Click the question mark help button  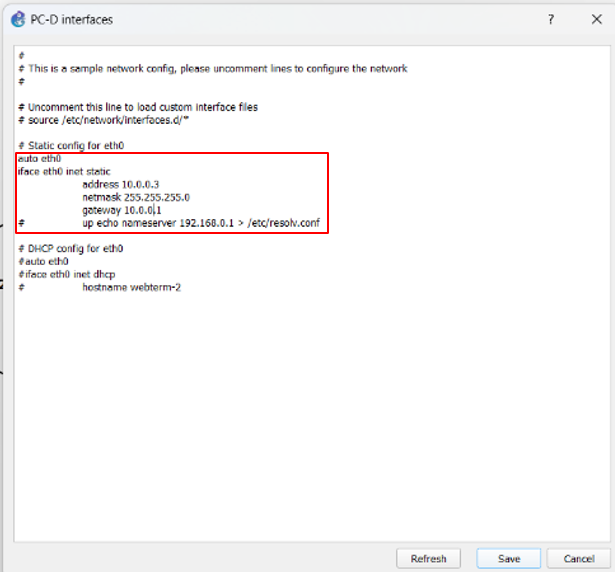551,19
